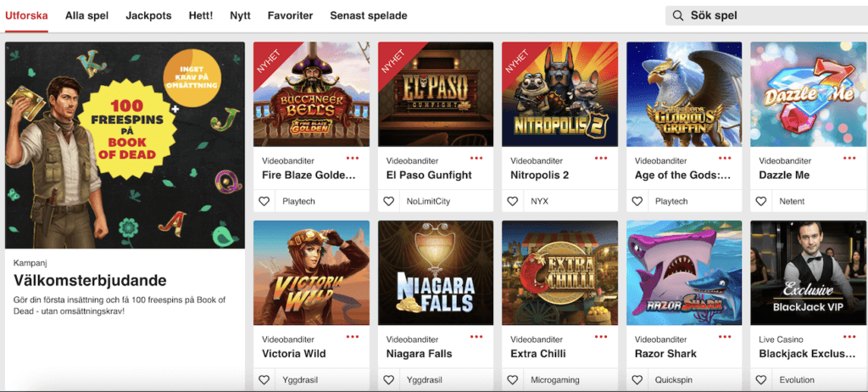Image resolution: width=868 pixels, height=392 pixels.
Task: Click the Microgaming provider label
Action: tap(555, 380)
